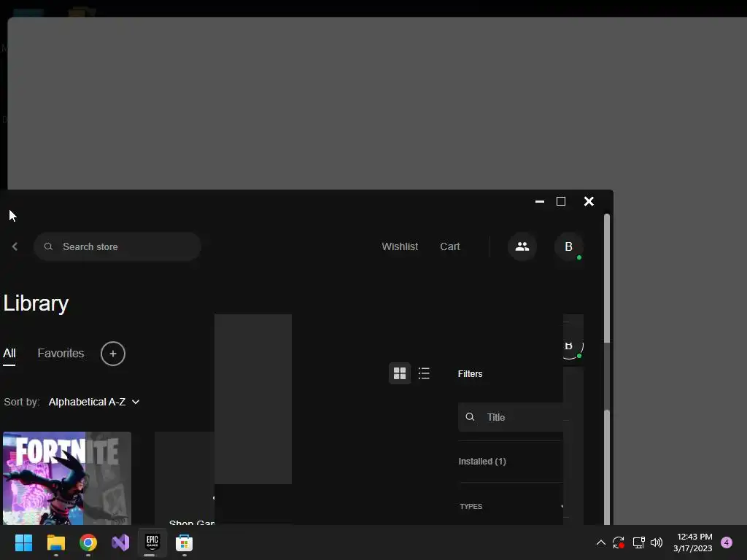This screenshot has width=747, height=560.
Task: Close the Epic Games Launcher window
Action: [589, 201]
